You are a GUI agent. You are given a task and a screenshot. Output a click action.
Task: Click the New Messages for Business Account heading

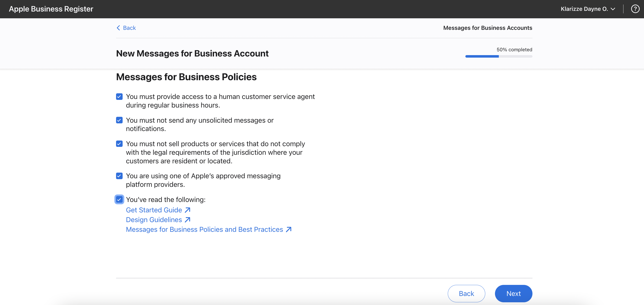click(192, 54)
